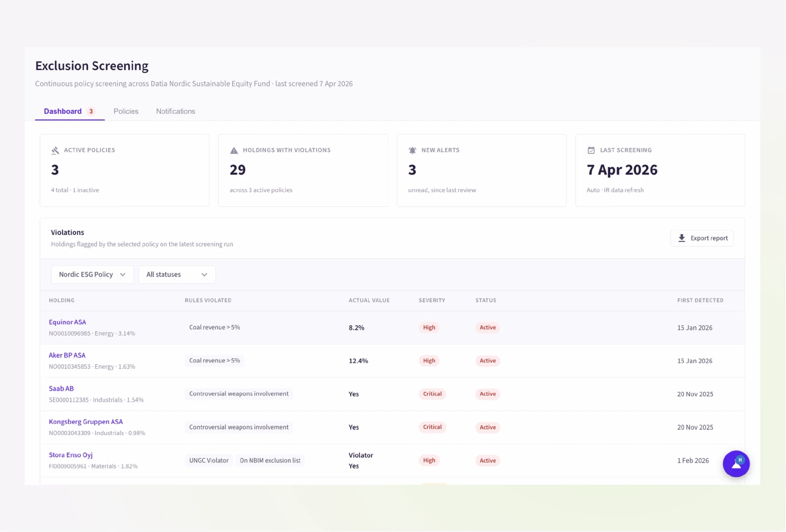Click Saab AB's Controversial weapons involvement tag
Screen dimensions: 786x532
239,394
